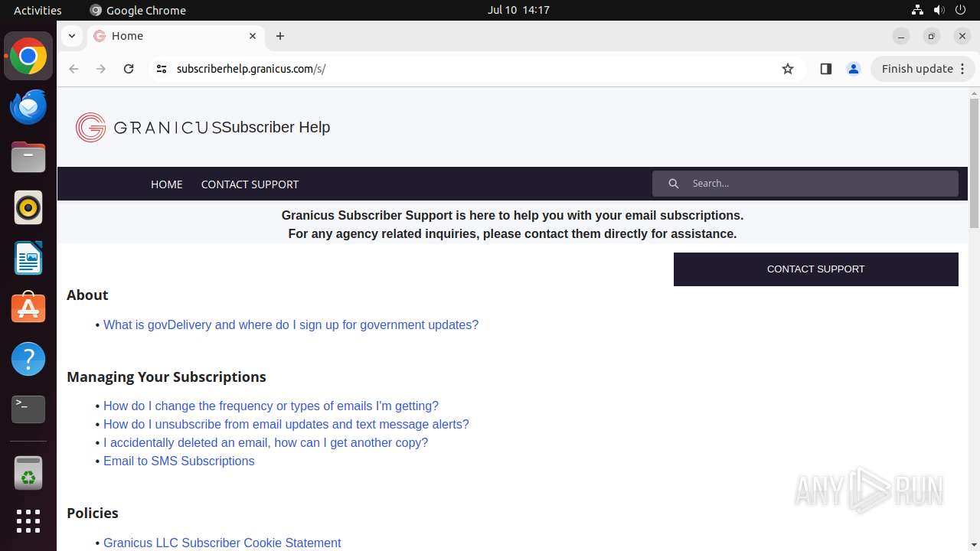
Task: Open Finish update menu button
Action: [x=923, y=69]
